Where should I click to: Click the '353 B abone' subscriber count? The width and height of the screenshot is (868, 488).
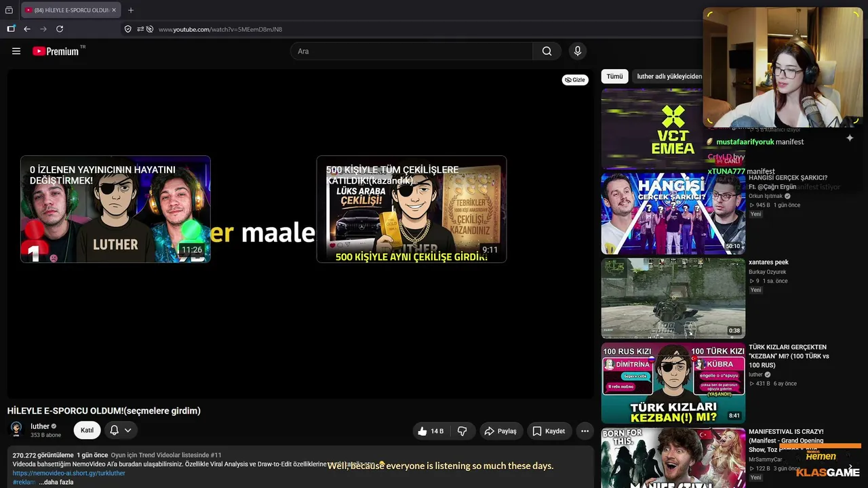click(45, 435)
